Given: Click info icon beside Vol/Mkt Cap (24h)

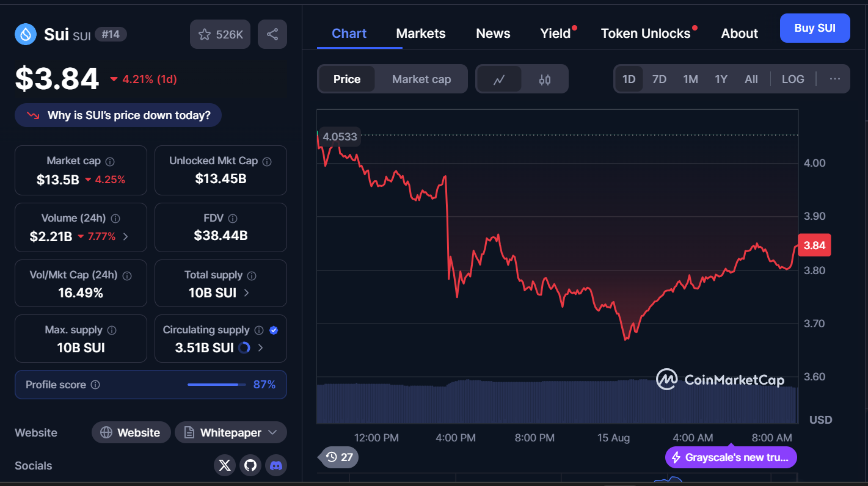Looking at the screenshot, I should pyautogui.click(x=127, y=275).
